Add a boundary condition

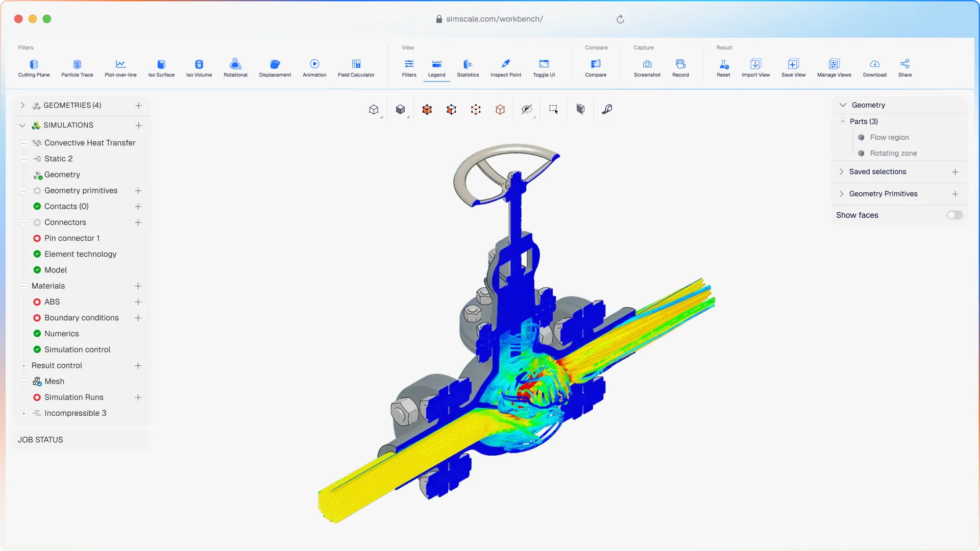coord(138,318)
